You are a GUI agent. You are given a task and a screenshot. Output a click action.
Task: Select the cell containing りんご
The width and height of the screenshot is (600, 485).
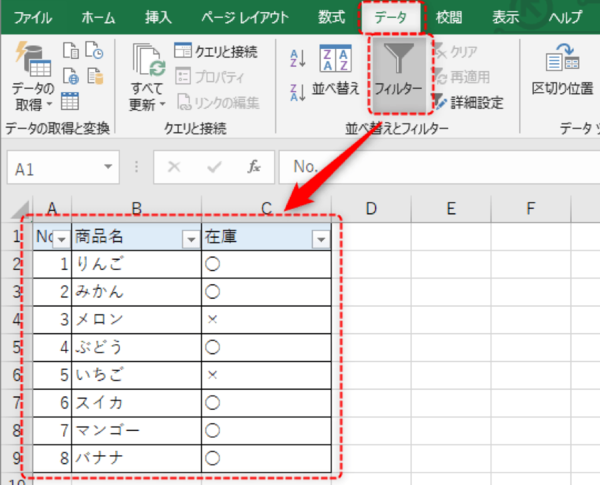[x=136, y=265]
